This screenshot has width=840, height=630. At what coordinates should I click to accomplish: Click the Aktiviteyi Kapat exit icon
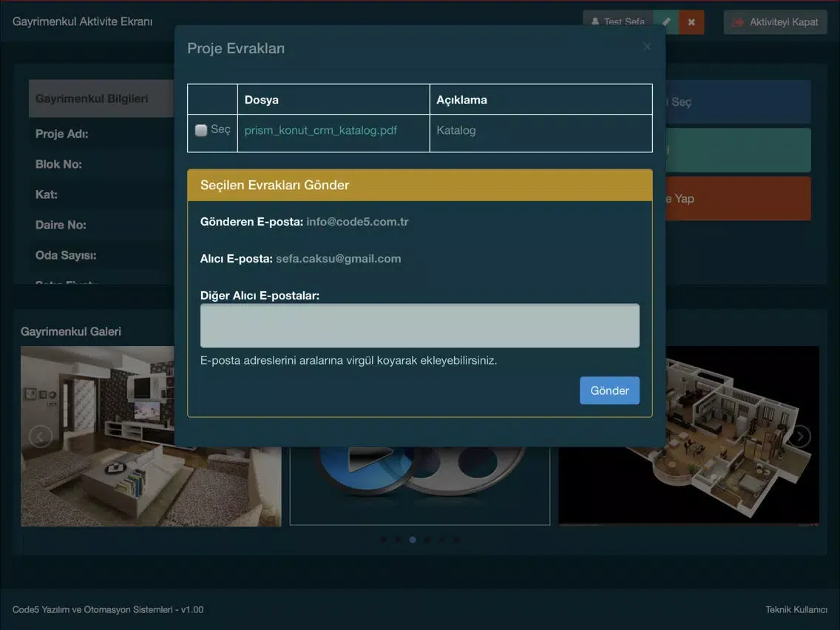coord(738,22)
